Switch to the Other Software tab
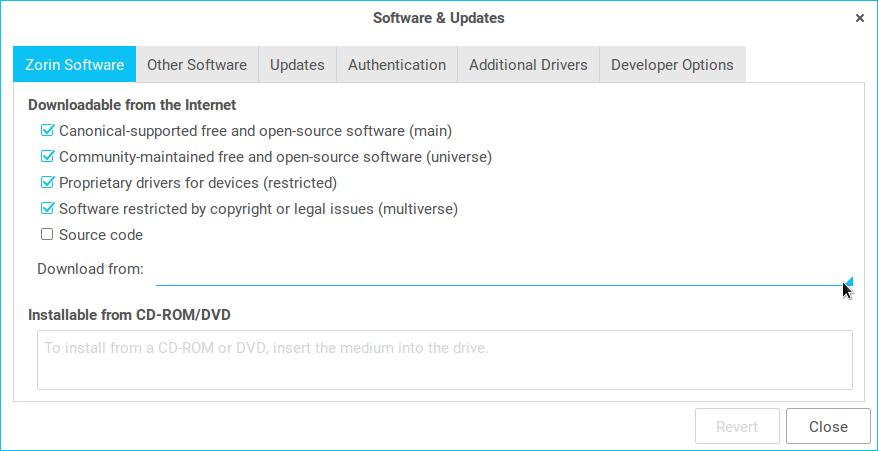The image size is (878, 451). [197, 65]
